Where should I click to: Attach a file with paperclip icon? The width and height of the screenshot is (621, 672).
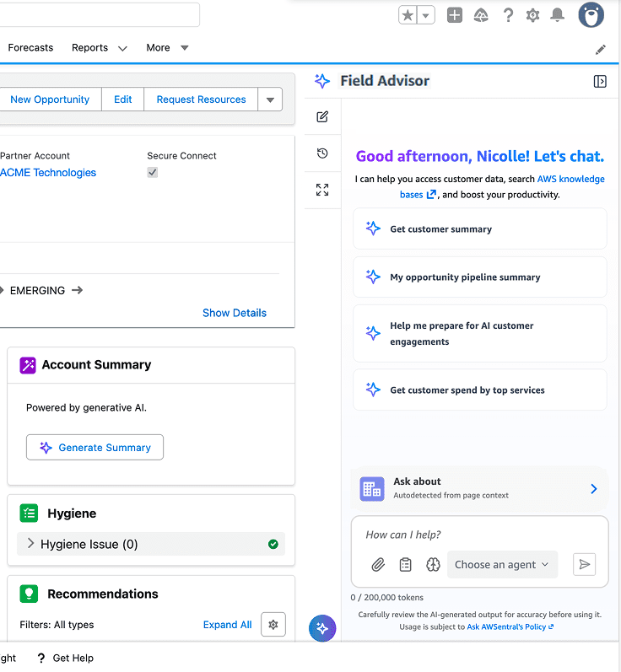(x=378, y=564)
